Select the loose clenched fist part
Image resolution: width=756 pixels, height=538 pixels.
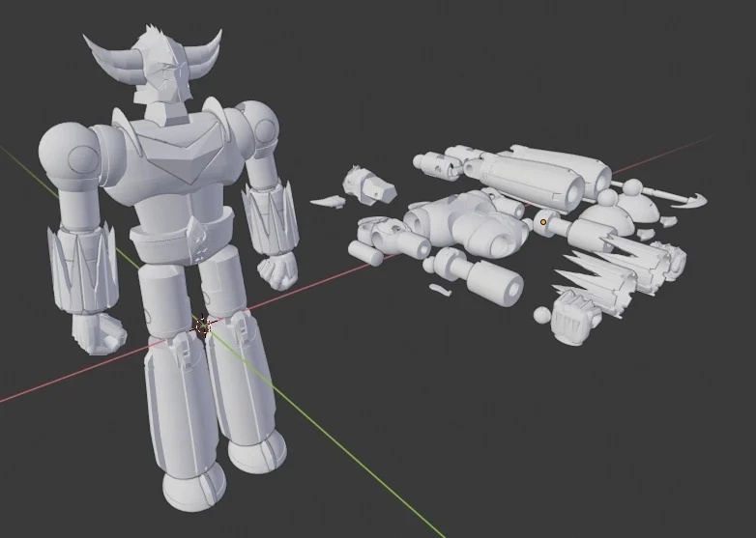[576, 318]
